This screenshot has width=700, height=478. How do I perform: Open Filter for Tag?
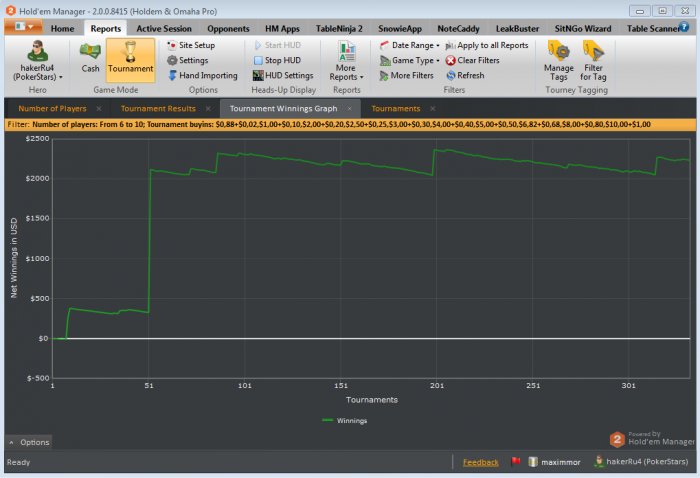[x=593, y=61]
